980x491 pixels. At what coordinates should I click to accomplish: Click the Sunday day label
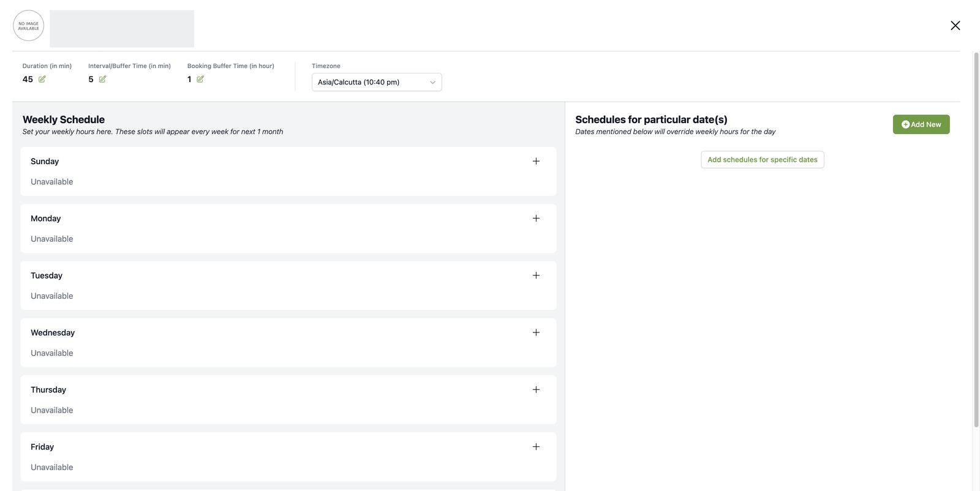(45, 162)
